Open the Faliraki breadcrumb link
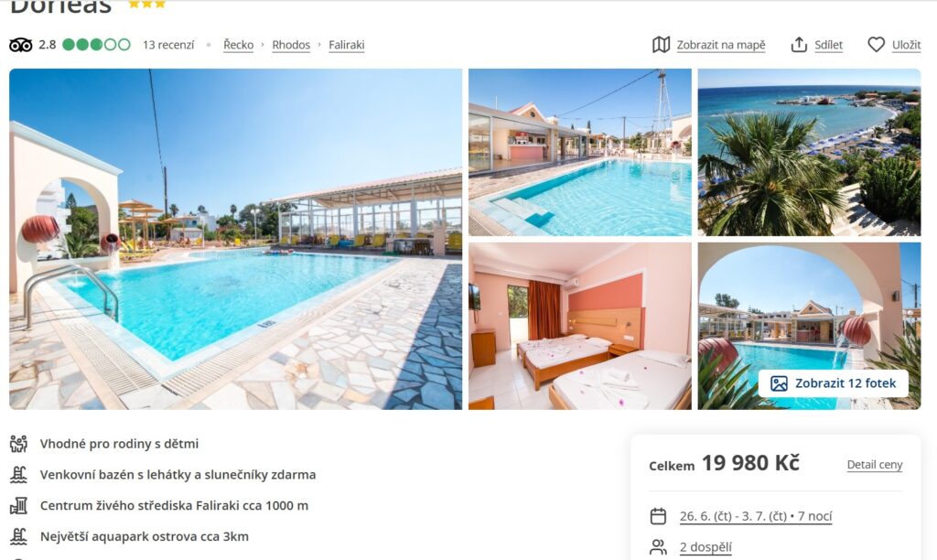Image resolution: width=937 pixels, height=560 pixels. click(x=347, y=45)
